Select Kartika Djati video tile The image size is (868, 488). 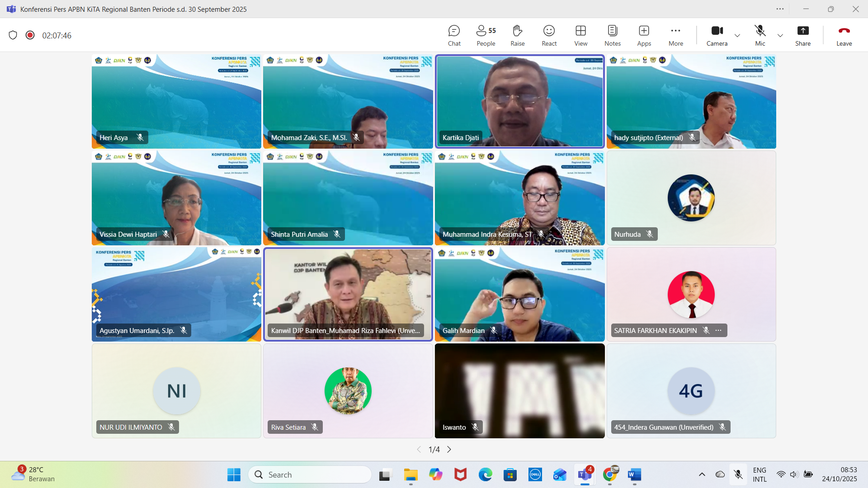pyautogui.click(x=519, y=102)
